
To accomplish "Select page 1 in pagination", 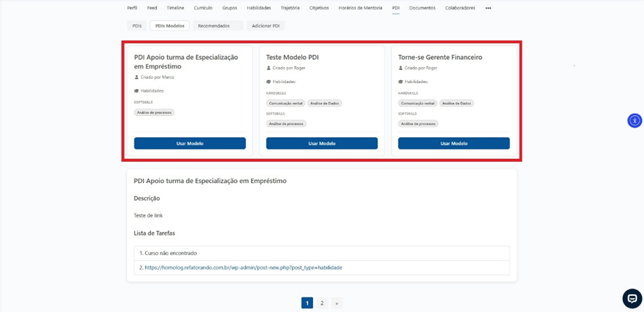I will (x=307, y=303).
